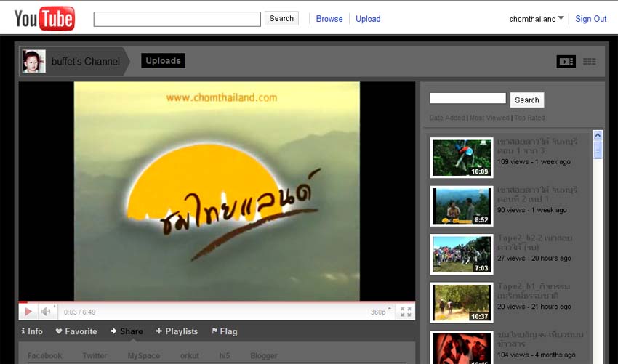Open the 360p quality menu

click(x=380, y=312)
